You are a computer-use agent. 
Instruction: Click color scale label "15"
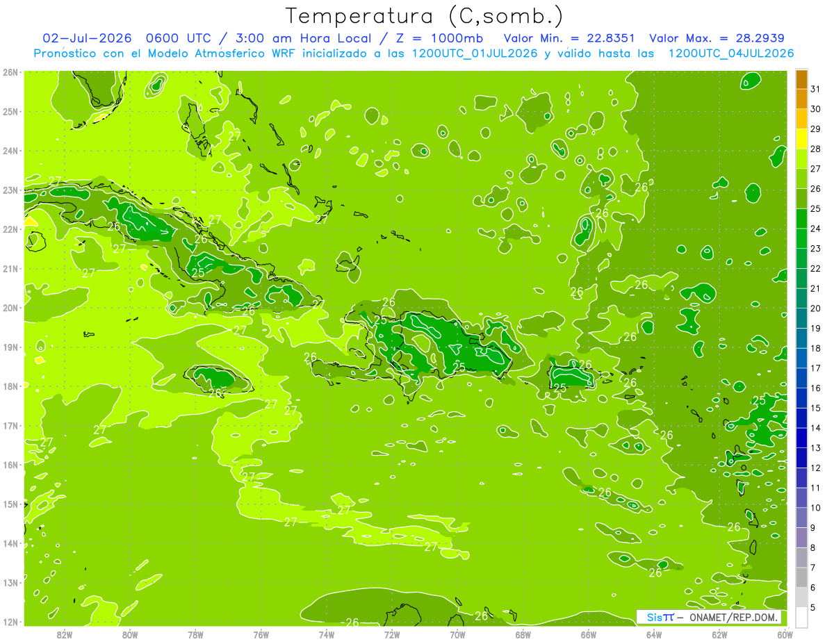coord(816,408)
